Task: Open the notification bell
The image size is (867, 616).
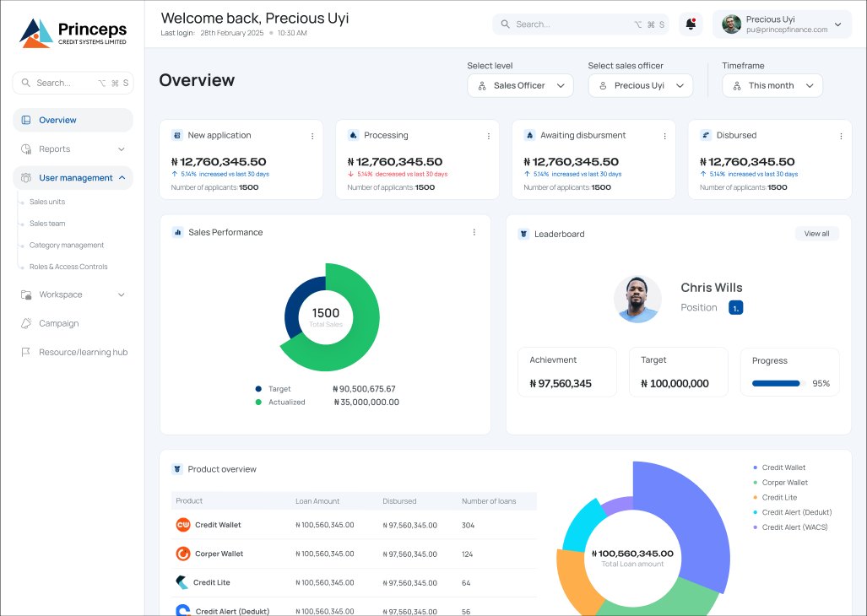Action: point(691,24)
